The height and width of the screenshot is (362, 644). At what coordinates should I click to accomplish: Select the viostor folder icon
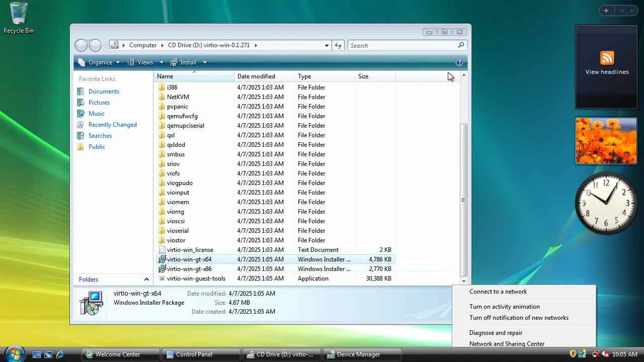162,240
